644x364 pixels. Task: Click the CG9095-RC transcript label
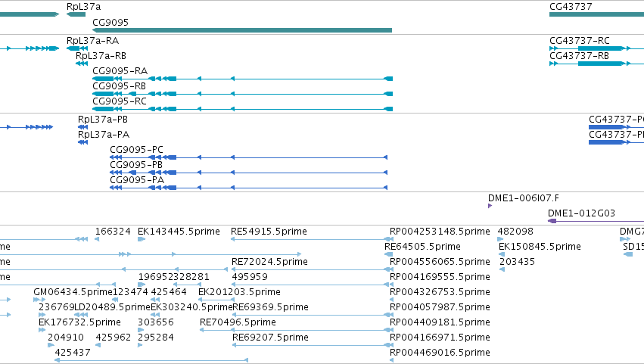coord(119,101)
